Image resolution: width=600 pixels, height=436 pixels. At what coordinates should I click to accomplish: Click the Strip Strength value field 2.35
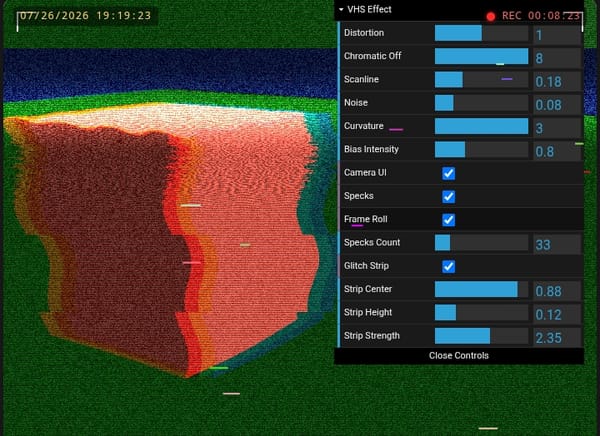[x=557, y=338]
